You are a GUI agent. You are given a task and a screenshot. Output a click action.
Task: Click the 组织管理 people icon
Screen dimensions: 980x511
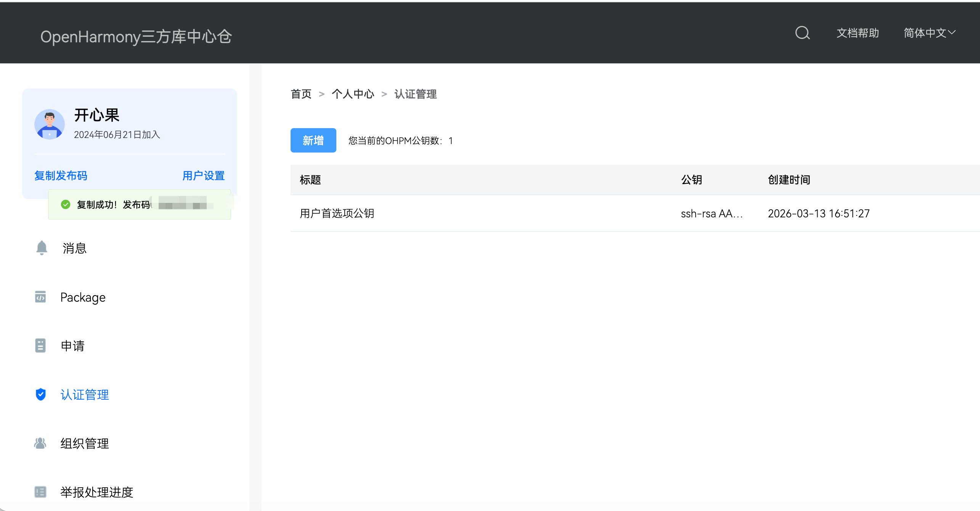pyautogui.click(x=40, y=443)
